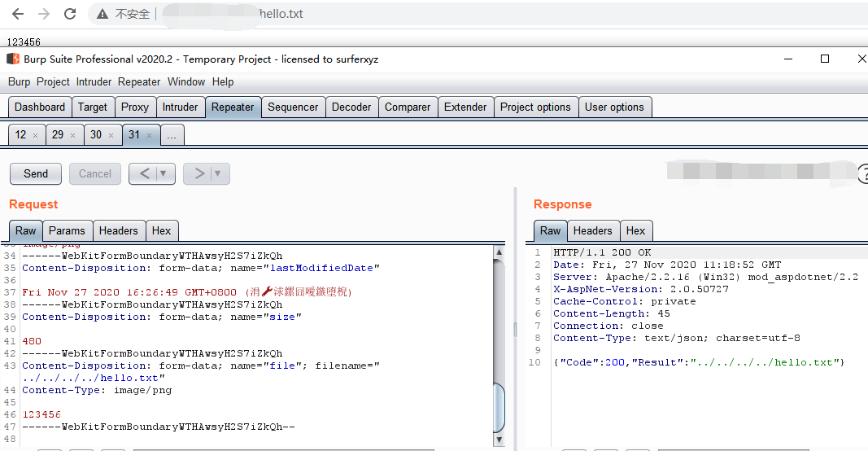Screen dimensions: 868x451
Task: Show the Request Hex view
Action: tap(161, 230)
